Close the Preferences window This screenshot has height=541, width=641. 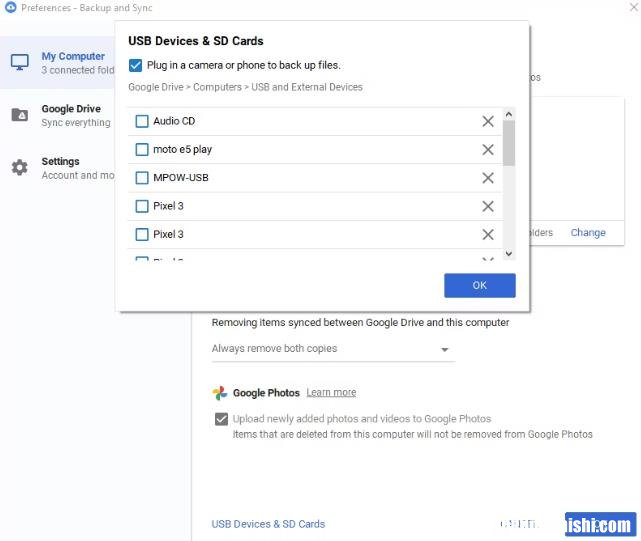tap(634, 7)
